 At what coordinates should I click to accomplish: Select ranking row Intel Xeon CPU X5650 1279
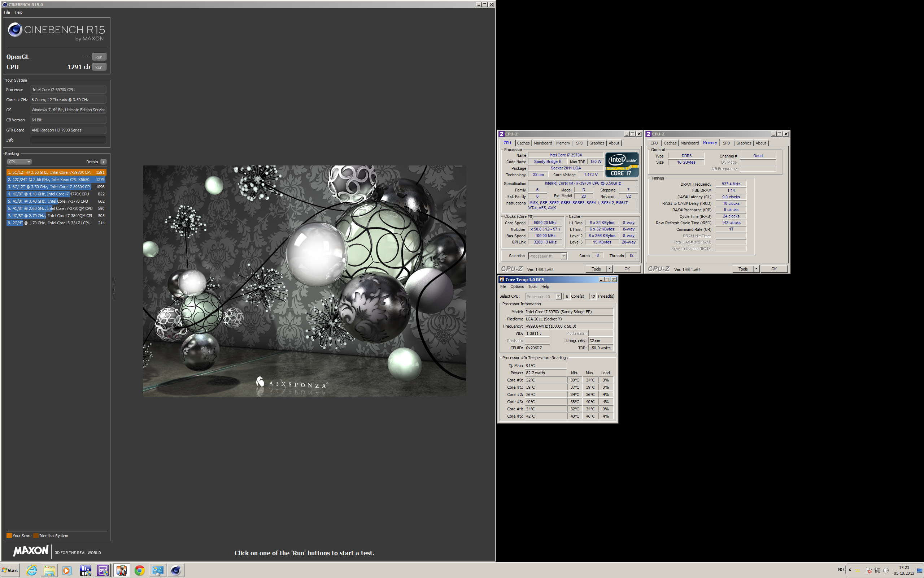point(56,180)
